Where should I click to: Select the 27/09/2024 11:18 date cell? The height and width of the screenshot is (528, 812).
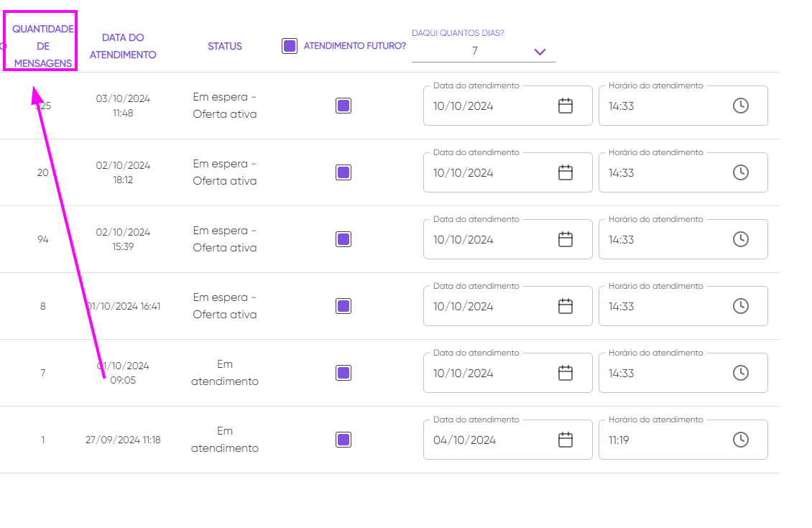pos(123,440)
